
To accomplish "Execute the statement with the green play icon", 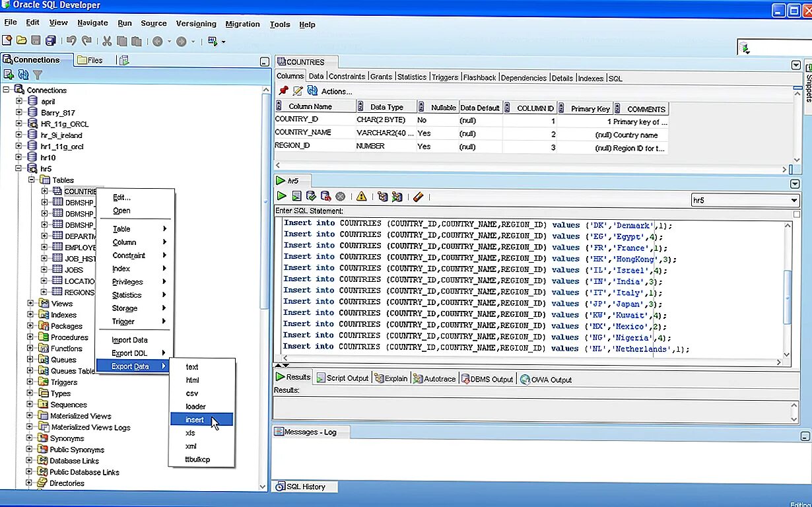I will pos(282,196).
